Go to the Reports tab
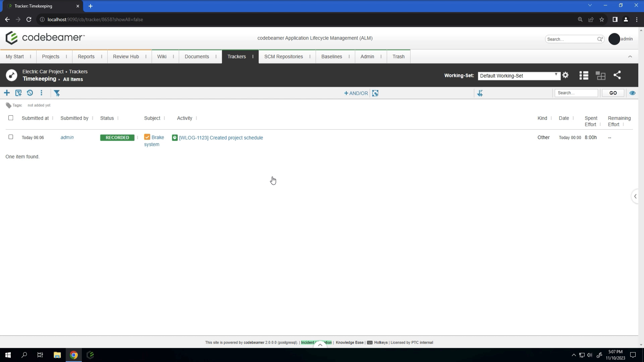 pos(86,57)
